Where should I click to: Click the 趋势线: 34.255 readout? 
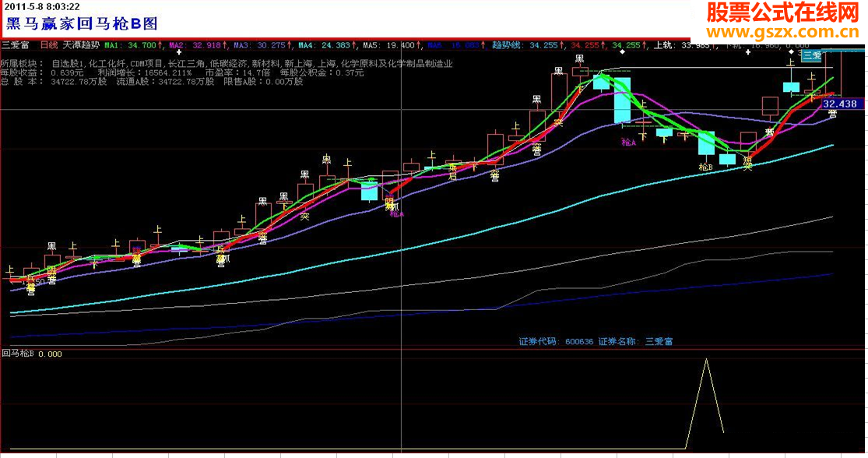pos(525,45)
